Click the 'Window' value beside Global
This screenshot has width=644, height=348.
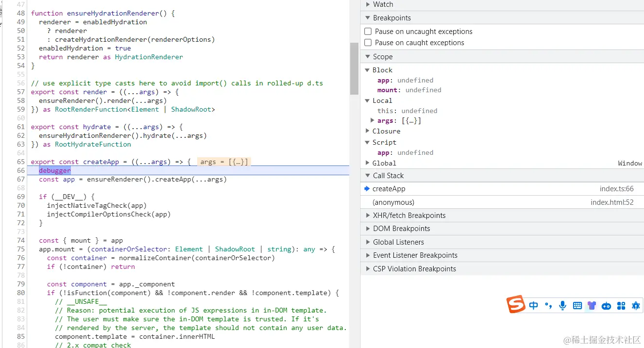point(630,163)
